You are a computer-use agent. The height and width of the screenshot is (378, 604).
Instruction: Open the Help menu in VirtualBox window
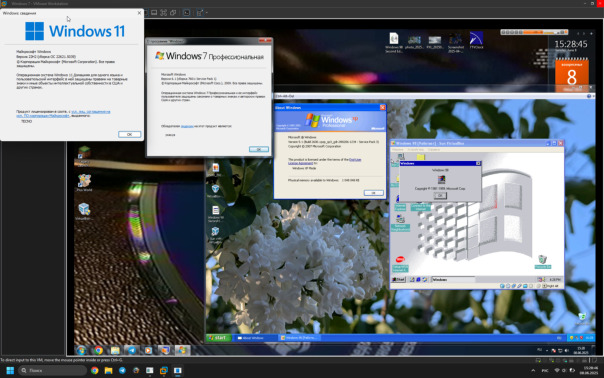click(434, 150)
